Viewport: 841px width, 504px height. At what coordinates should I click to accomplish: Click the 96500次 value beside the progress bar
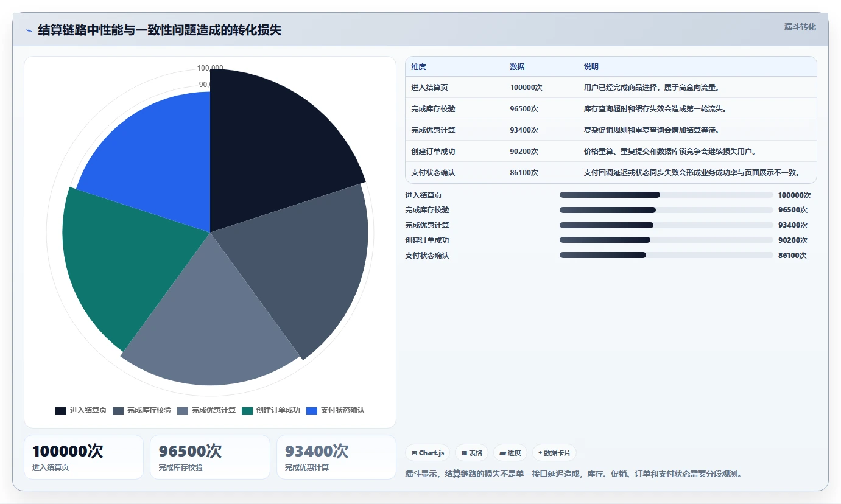click(x=793, y=210)
